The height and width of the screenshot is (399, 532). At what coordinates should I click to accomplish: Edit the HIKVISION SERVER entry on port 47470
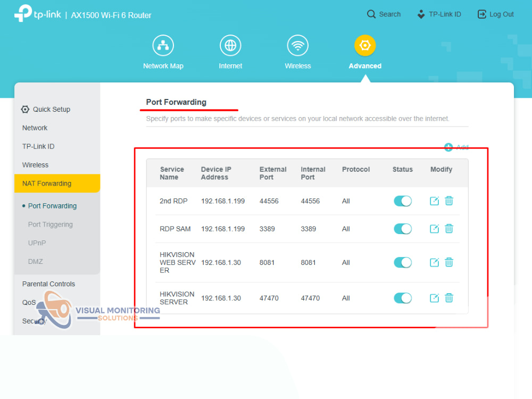pos(434,298)
